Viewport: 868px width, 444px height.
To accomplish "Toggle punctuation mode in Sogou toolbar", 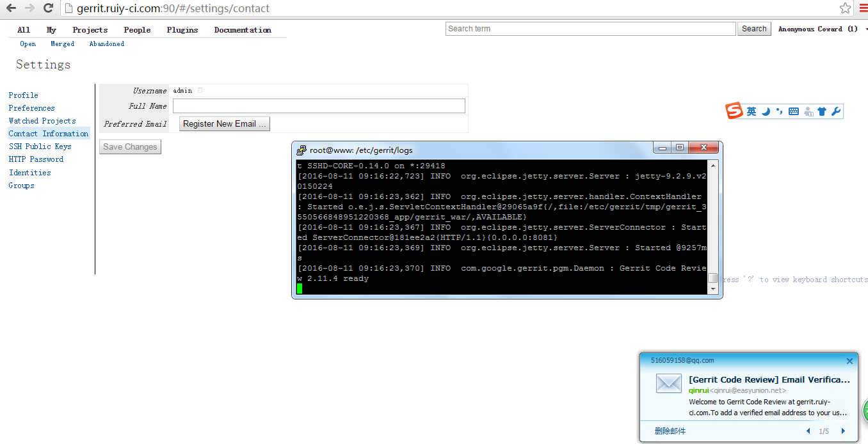I will pos(779,111).
